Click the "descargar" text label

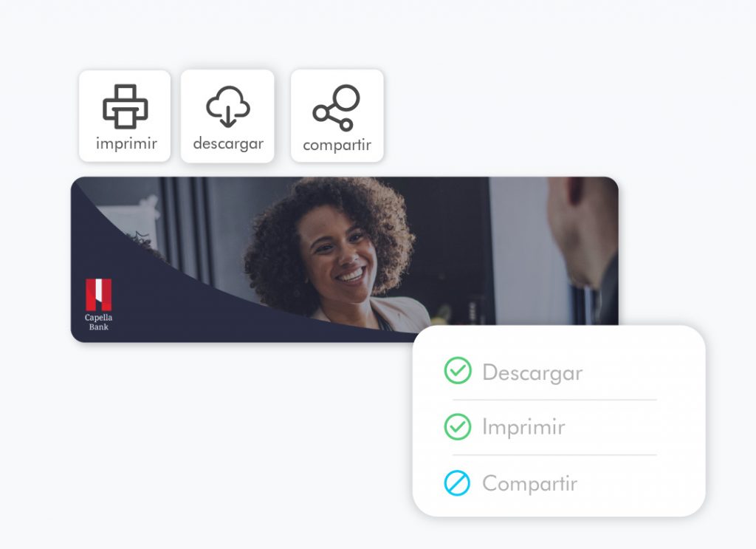(x=228, y=144)
